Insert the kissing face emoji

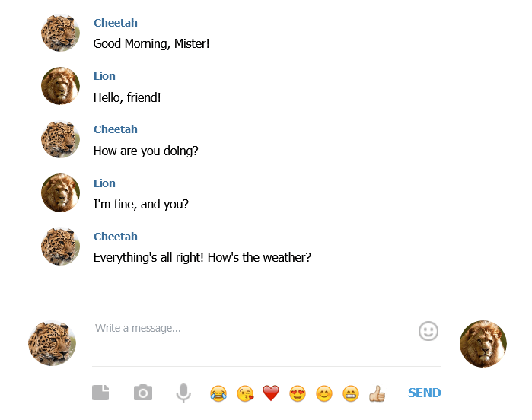[x=245, y=393]
